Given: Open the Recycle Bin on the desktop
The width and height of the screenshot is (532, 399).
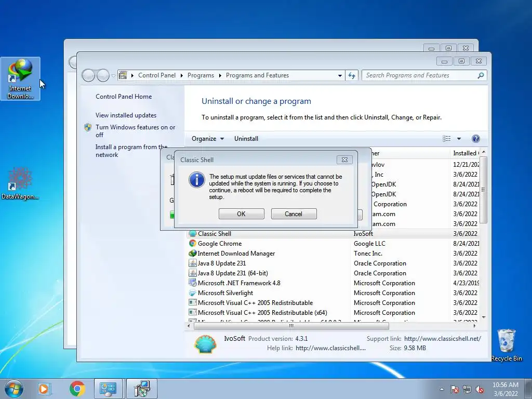Looking at the screenshot, I should (x=507, y=345).
